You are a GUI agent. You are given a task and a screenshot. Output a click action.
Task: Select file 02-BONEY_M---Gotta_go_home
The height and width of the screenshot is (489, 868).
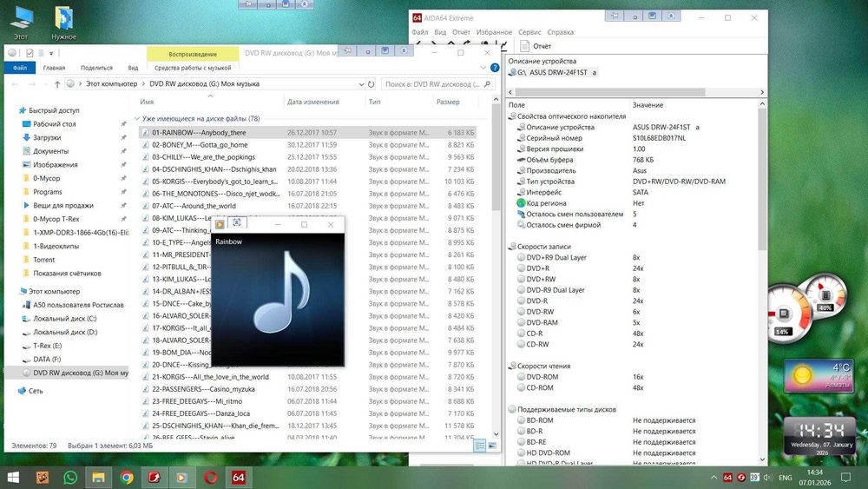(x=200, y=145)
